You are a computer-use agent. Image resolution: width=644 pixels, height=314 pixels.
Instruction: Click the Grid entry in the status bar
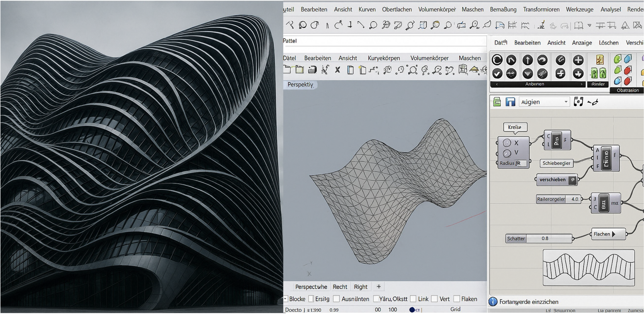point(455,309)
